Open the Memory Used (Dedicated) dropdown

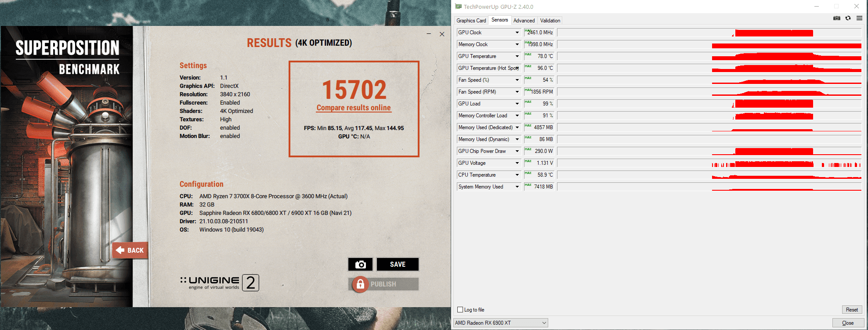517,127
